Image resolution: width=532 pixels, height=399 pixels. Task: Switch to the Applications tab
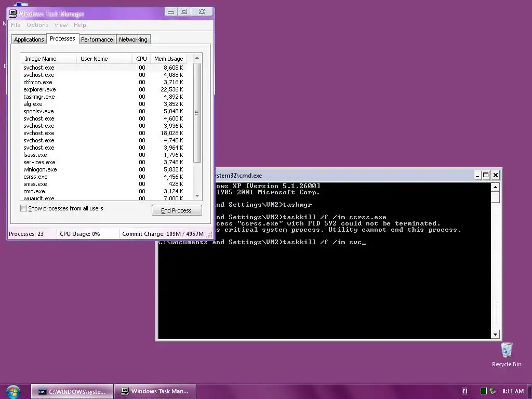29,39
